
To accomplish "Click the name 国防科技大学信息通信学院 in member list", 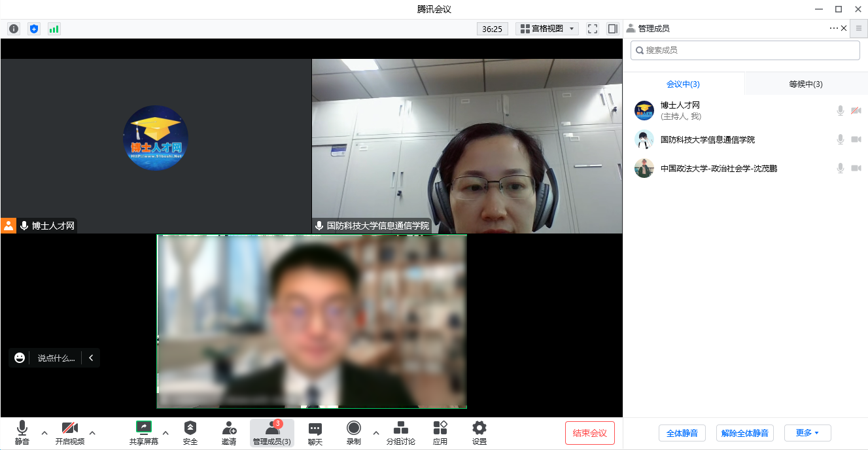I will [x=708, y=139].
